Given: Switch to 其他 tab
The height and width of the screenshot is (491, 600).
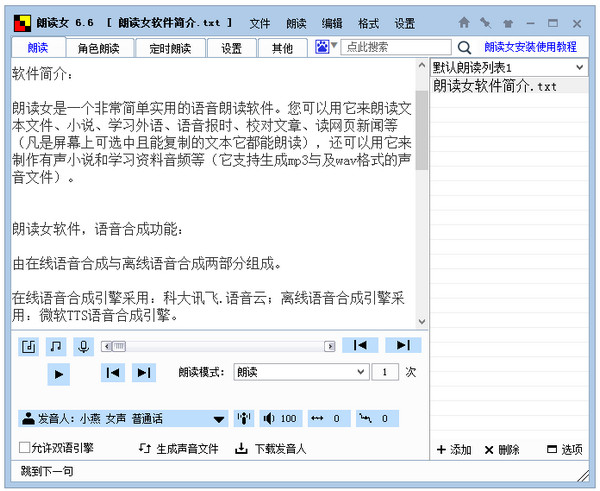Looking at the screenshot, I should click(282, 48).
